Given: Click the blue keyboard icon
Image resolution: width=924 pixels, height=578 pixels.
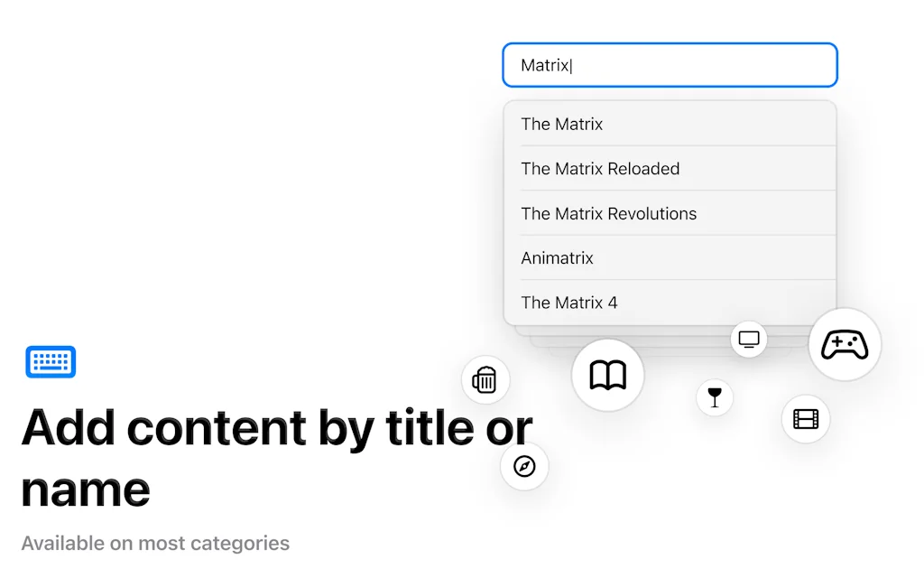Looking at the screenshot, I should click(51, 362).
